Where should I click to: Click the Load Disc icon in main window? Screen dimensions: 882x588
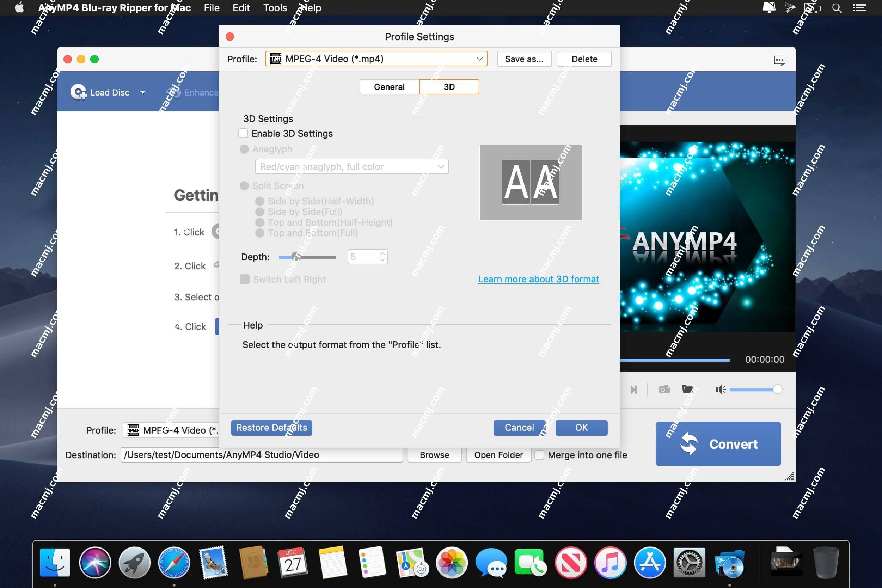tap(78, 92)
